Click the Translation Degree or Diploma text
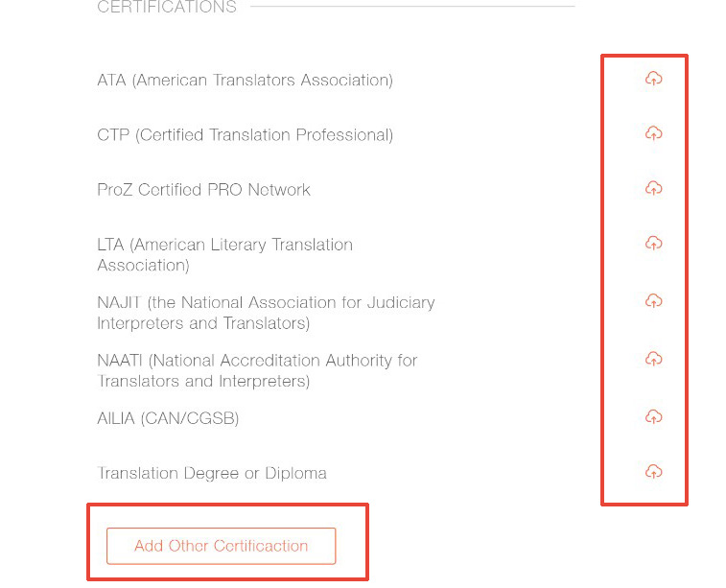Image resolution: width=726 pixels, height=588 pixels. [212, 473]
